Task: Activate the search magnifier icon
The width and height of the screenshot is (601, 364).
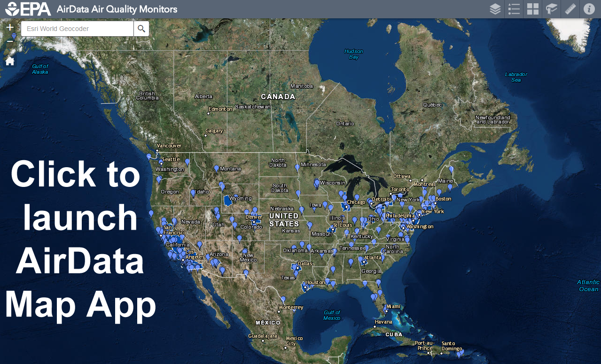Action: click(x=141, y=29)
